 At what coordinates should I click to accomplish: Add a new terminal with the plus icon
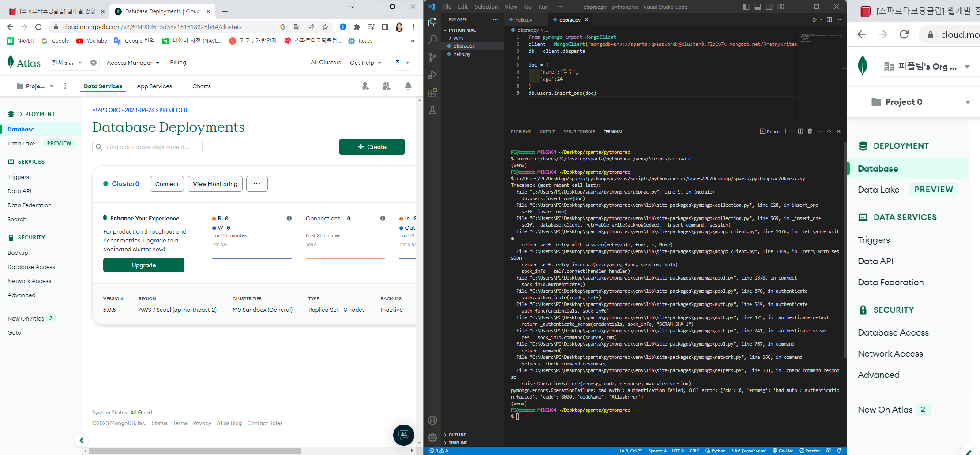click(x=785, y=131)
